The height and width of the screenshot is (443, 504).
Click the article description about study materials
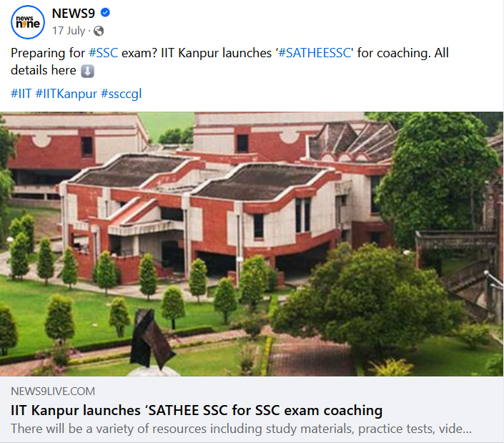241,429
